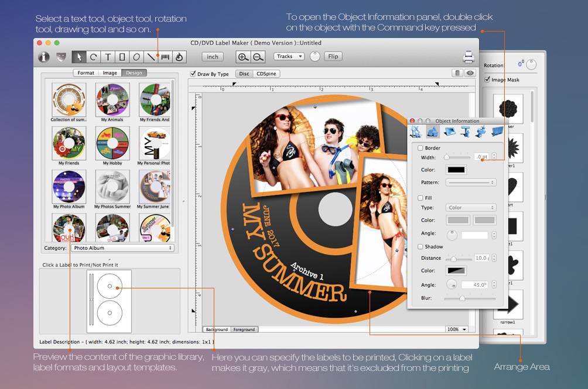This screenshot has height=389, width=588.
Task: Select the rotation tool
Action: pyautogui.click(x=93, y=57)
